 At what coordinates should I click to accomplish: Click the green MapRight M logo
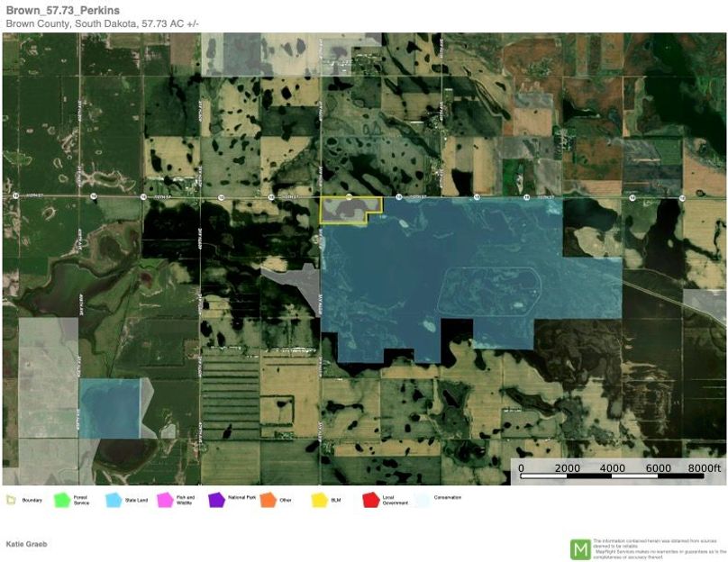[580, 548]
